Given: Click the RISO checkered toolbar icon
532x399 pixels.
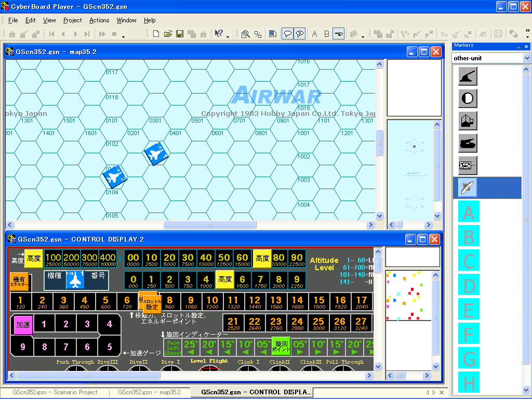Looking at the screenshot, I should [x=272, y=34].
